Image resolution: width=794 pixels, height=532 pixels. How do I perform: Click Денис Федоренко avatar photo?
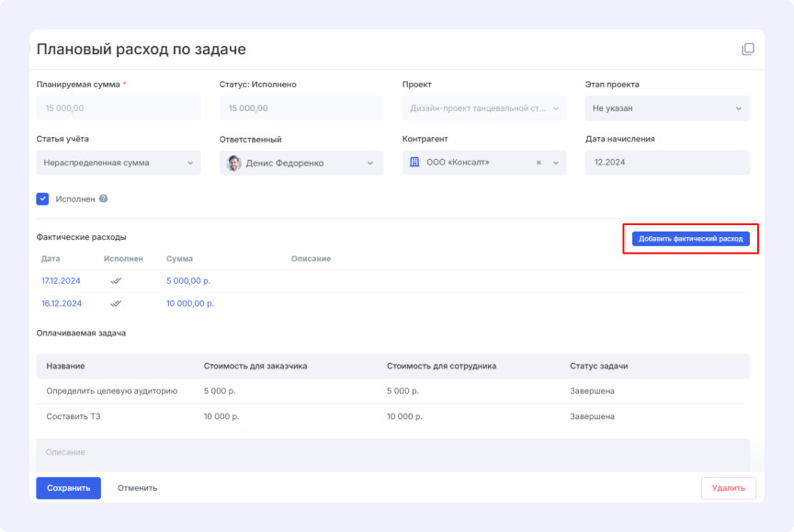click(234, 163)
